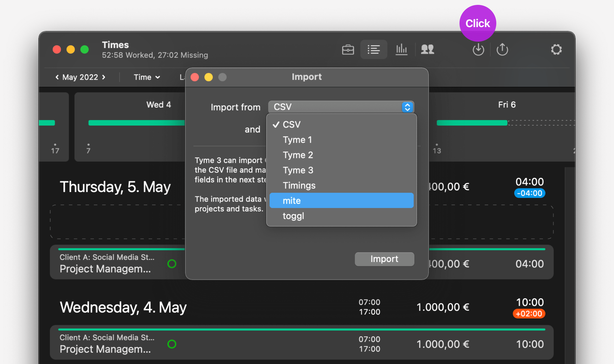The width and height of the screenshot is (614, 364).
Task: Click the Wednesday, 4. May heading
Action: [x=123, y=307]
